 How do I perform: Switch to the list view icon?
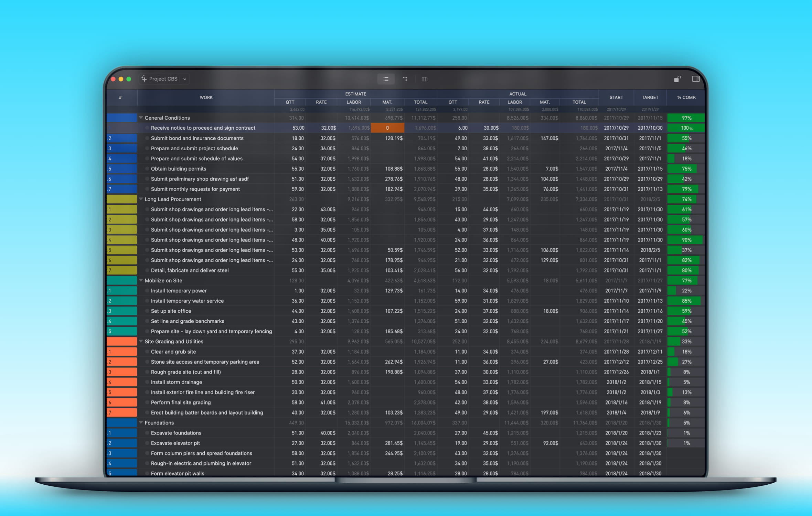pyautogui.click(x=386, y=79)
